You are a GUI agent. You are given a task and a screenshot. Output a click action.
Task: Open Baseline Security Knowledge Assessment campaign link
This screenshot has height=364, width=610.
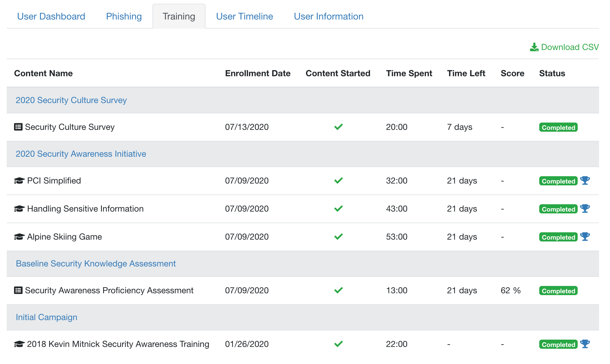coord(96,264)
